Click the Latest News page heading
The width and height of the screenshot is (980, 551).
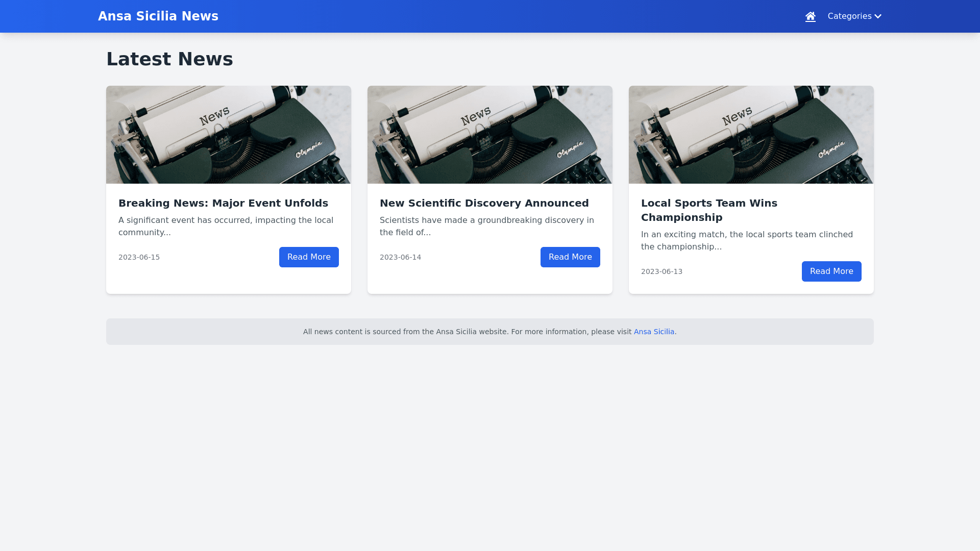[x=169, y=59]
